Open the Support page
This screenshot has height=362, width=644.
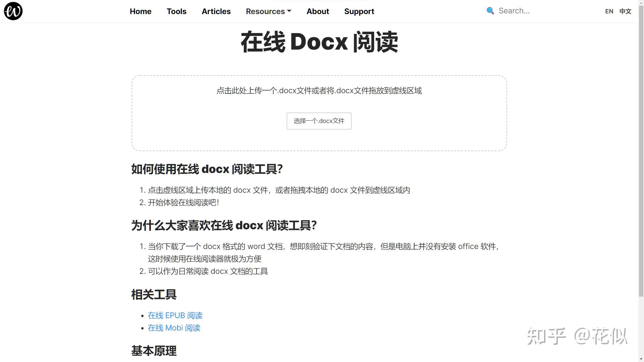(x=359, y=11)
